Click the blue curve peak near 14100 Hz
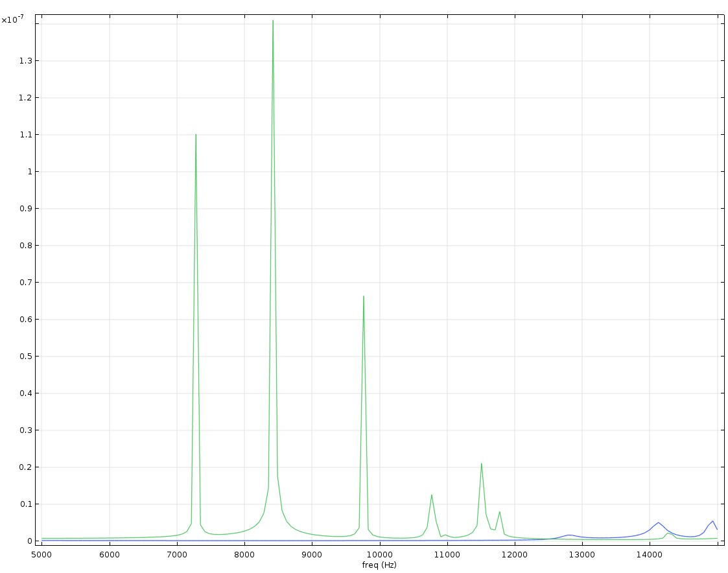Image resolution: width=728 pixels, height=573 pixels. click(x=658, y=522)
